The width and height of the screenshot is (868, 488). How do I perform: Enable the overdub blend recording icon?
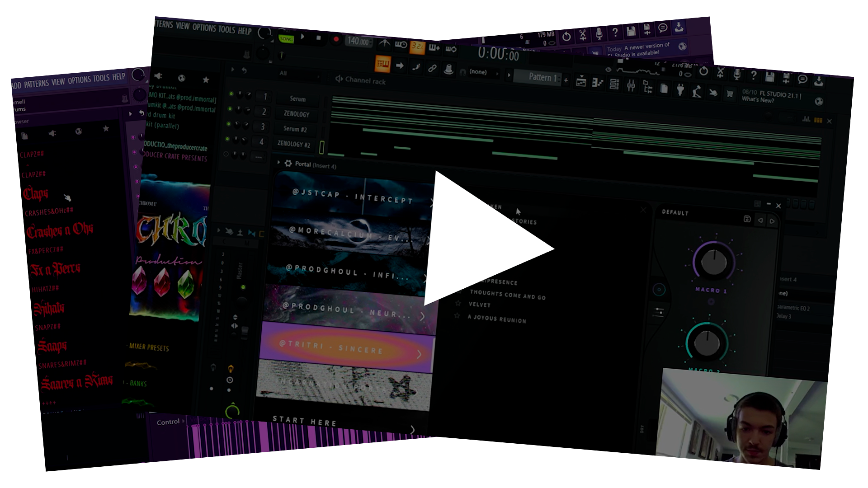click(434, 47)
